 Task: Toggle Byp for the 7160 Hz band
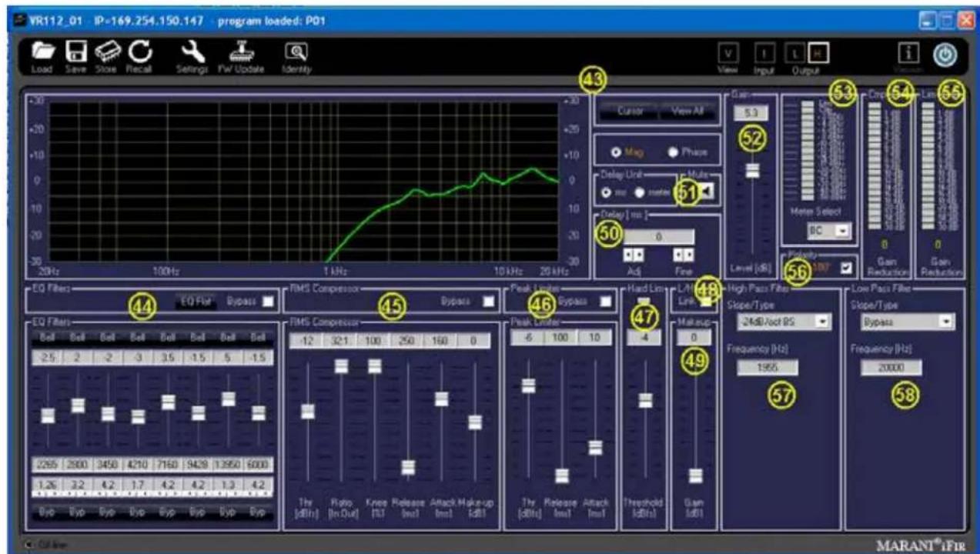[x=168, y=511]
